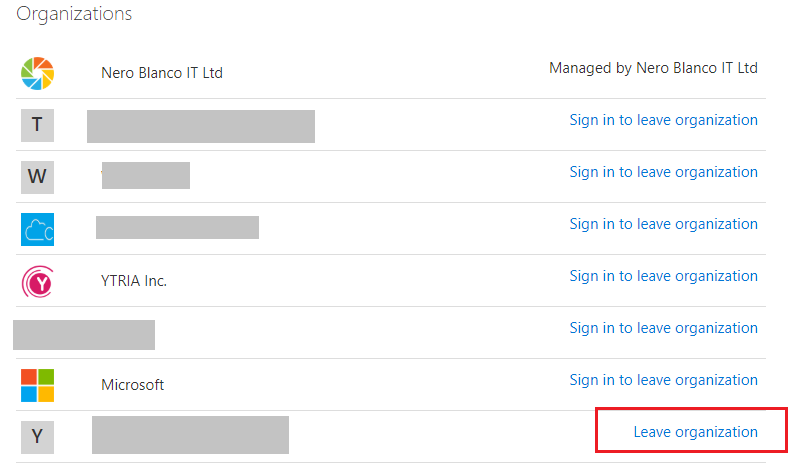This screenshot has width=796, height=468.
Task: Click the Nero Blanco IT Ltd colorful logo
Action: (x=38, y=74)
